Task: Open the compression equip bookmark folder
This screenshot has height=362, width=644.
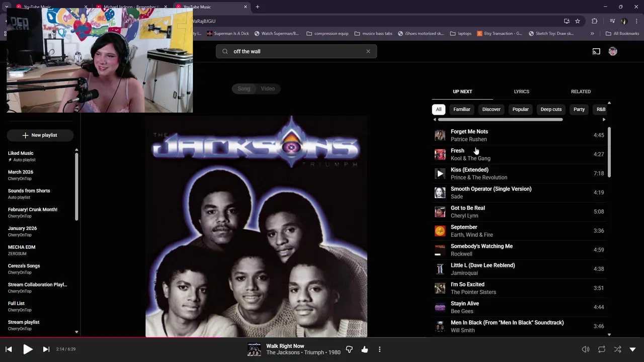Action: (327, 34)
